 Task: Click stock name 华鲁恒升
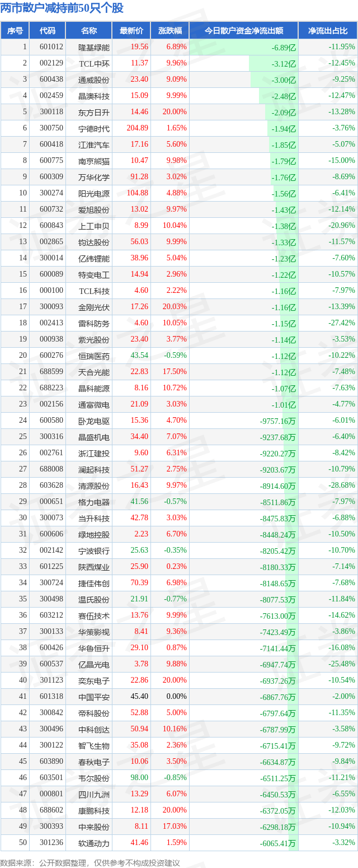click(94, 648)
